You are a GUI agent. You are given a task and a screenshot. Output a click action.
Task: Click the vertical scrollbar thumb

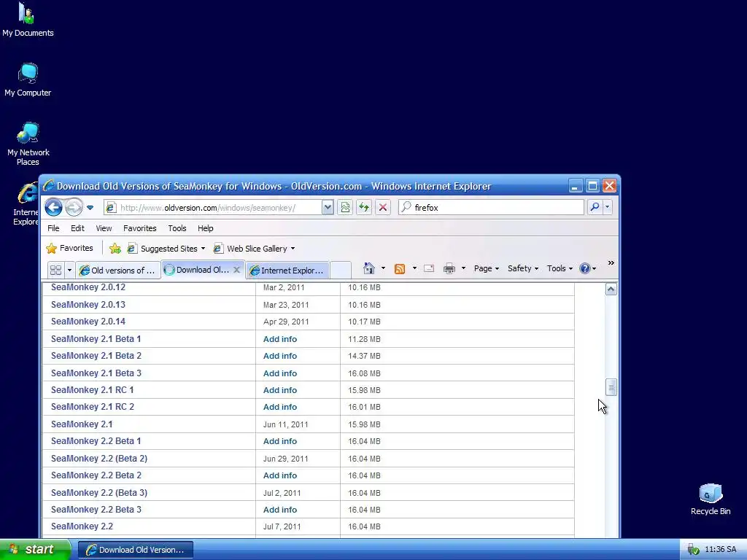point(611,387)
